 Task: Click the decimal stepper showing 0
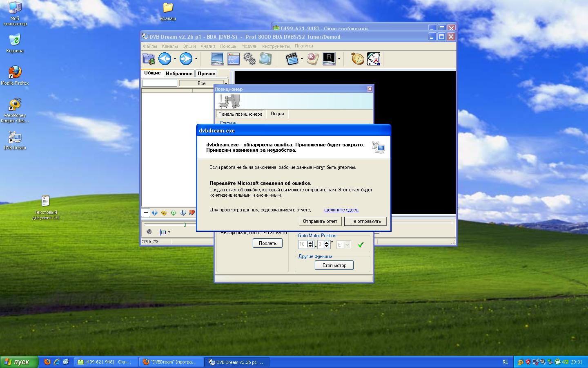click(x=324, y=245)
